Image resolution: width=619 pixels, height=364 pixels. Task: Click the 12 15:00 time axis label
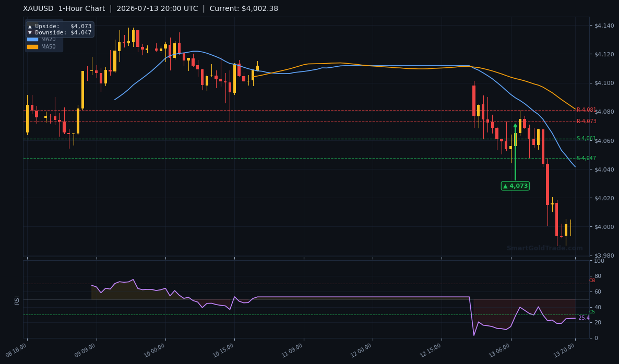[x=431, y=350]
